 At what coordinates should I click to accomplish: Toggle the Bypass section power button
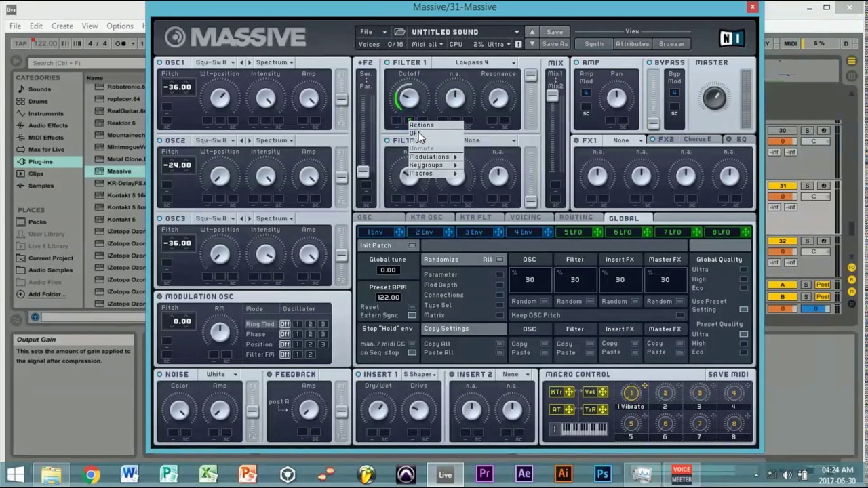tap(649, 62)
